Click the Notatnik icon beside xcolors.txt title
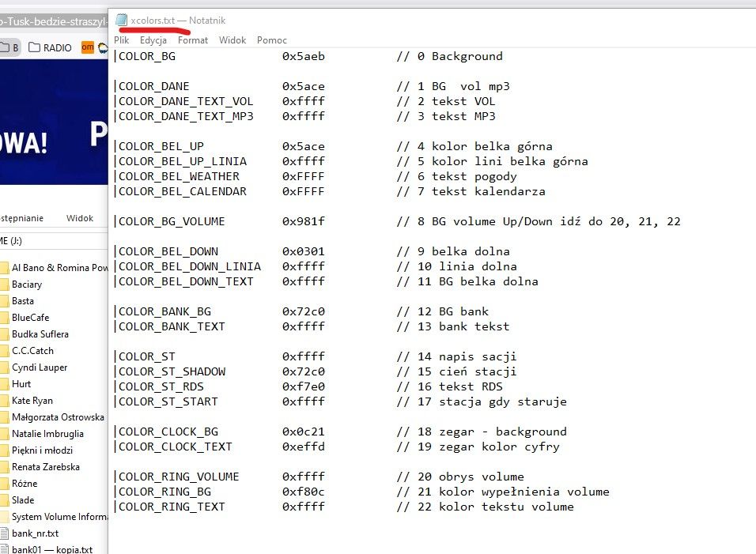Screen dimensions: 756x554 tap(122, 20)
